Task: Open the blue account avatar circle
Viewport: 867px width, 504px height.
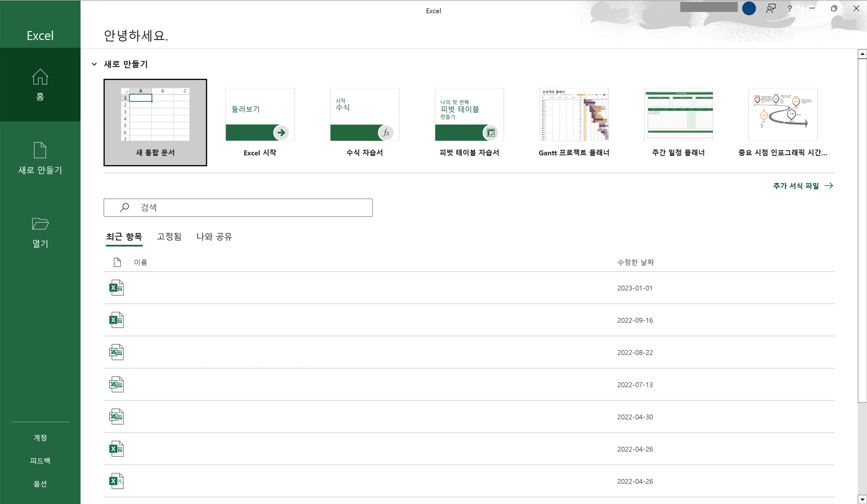Action: point(749,8)
